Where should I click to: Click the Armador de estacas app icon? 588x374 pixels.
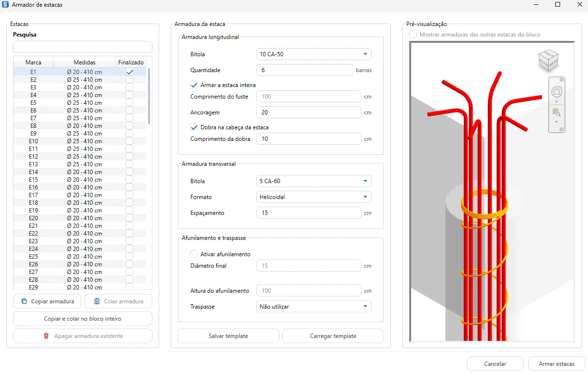(x=5, y=5)
